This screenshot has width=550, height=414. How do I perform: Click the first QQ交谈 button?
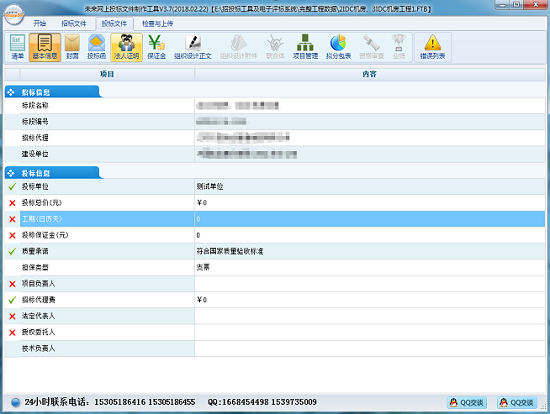(x=467, y=402)
